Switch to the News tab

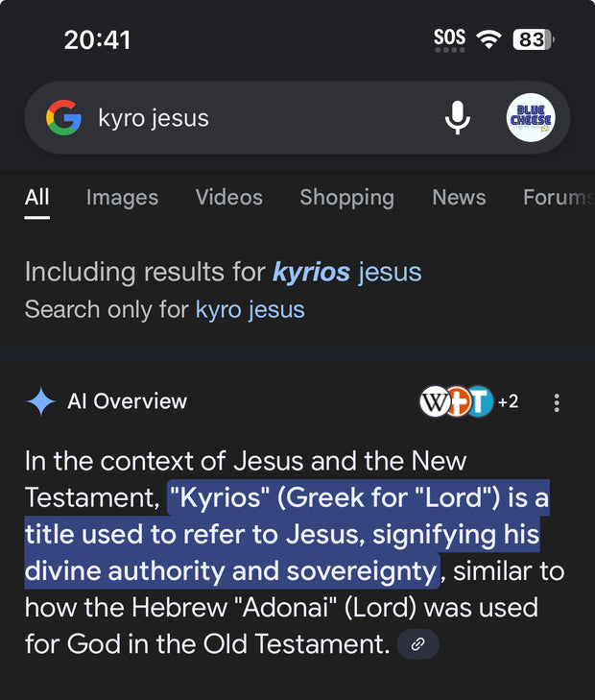[459, 197]
